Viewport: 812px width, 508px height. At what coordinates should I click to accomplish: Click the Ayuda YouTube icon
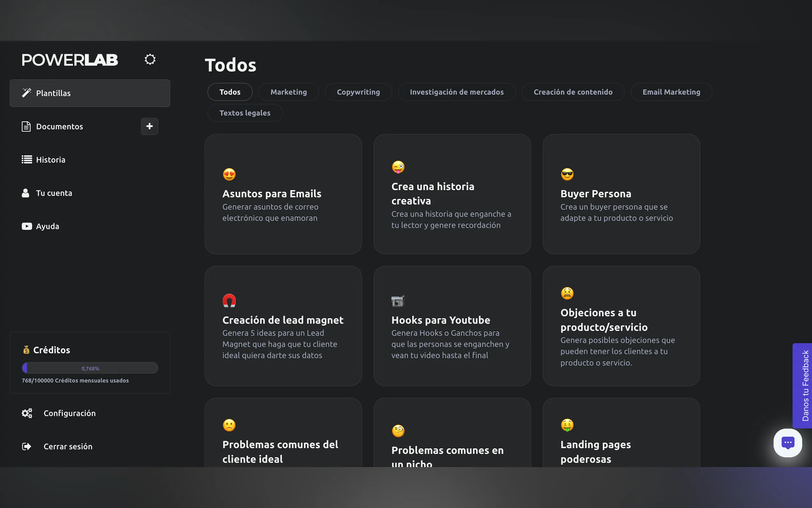pyautogui.click(x=27, y=226)
